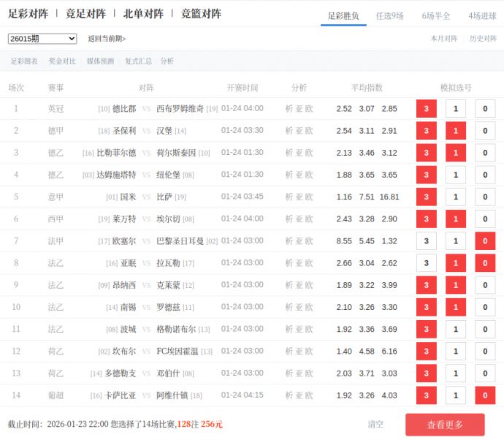This screenshot has height=440, width=504.
Task: Open the 历史对阵 link
Action: [x=483, y=39]
